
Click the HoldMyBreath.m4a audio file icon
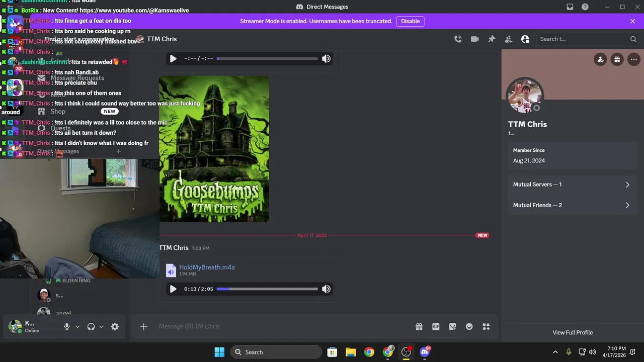(x=171, y=270)
